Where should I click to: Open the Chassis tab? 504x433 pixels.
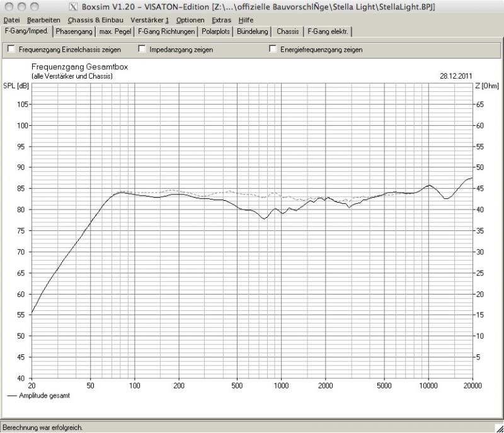(x=287, y=31)
